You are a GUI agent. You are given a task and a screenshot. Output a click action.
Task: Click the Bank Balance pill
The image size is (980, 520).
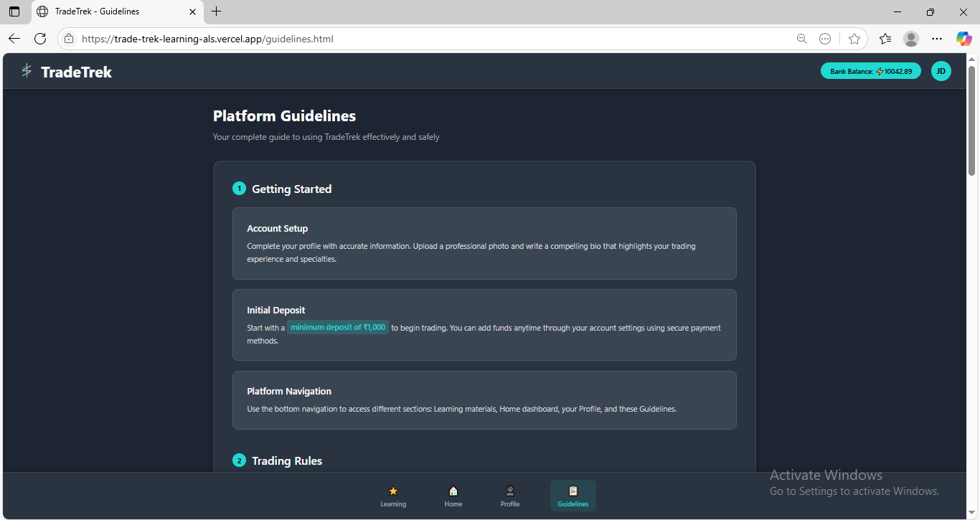tap(870, 71)
